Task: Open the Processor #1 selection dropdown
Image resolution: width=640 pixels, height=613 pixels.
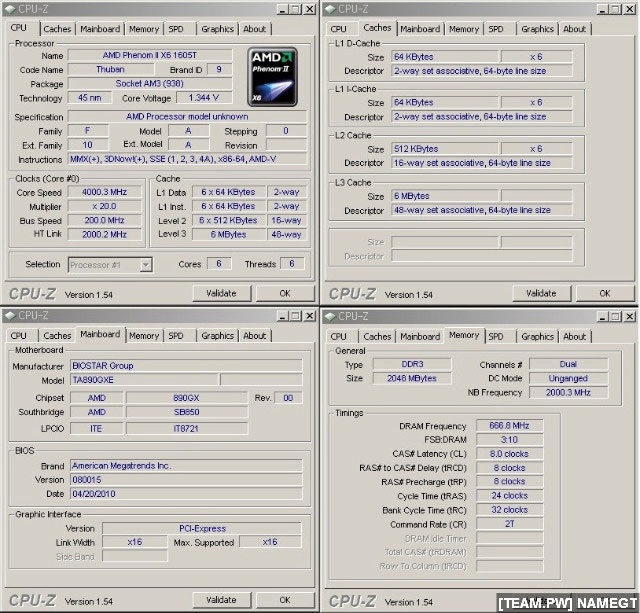Action: [110, 264]
